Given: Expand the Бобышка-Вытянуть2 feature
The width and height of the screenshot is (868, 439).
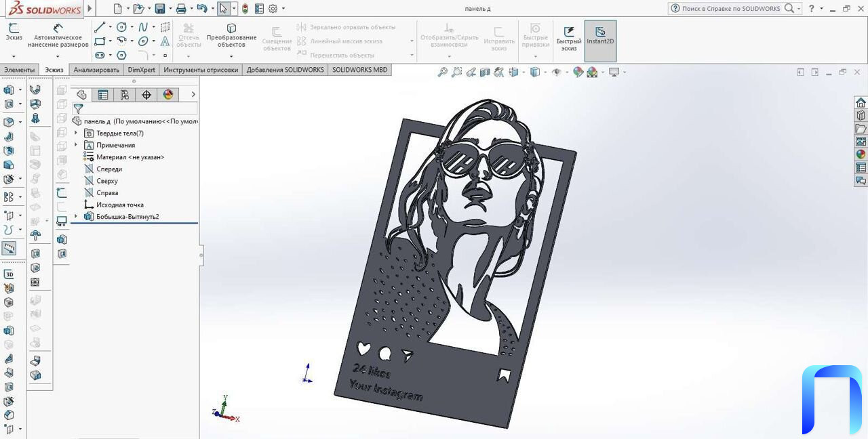Looking at the screenshot, I should pos(76,217).
